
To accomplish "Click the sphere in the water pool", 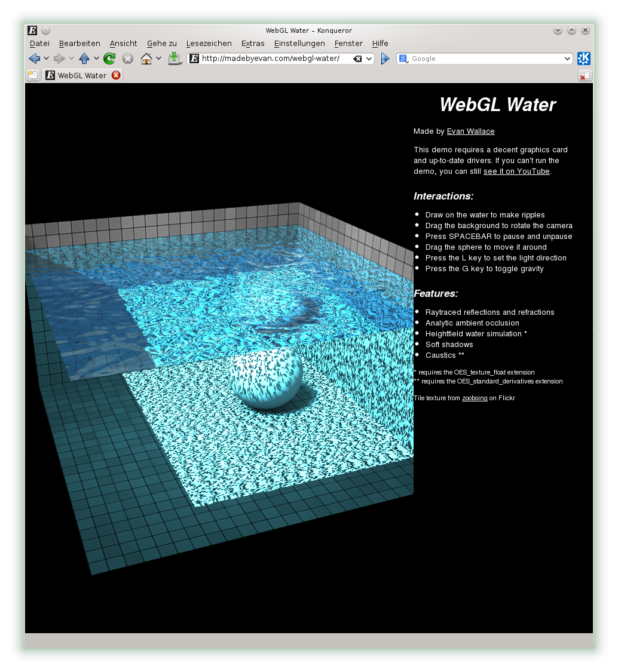I will point(266,378).
